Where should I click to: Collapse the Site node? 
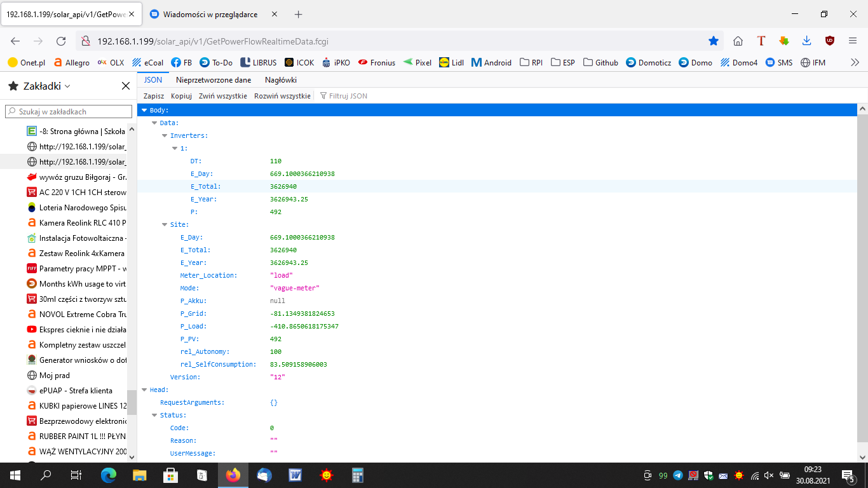coord(165,225)
